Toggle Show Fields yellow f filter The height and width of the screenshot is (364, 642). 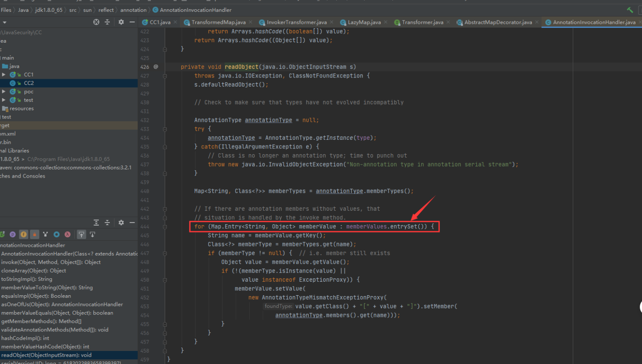coord(24,234)
